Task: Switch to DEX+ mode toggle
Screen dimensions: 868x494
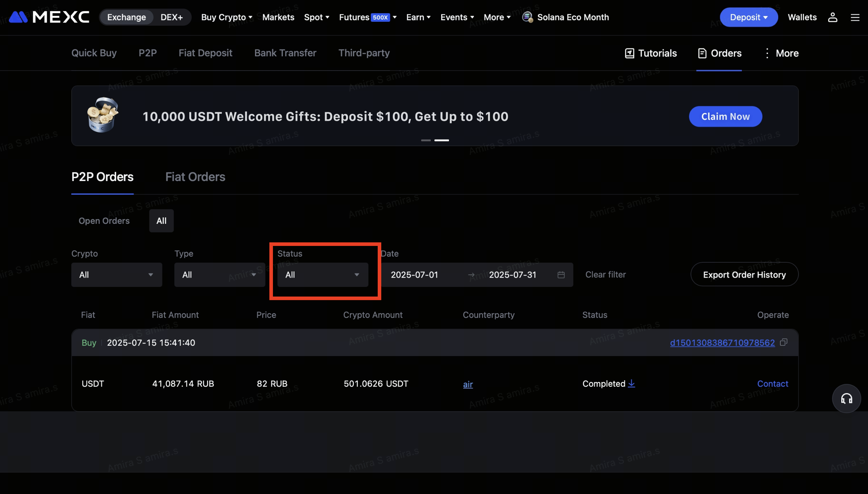Action: [171, 17]
